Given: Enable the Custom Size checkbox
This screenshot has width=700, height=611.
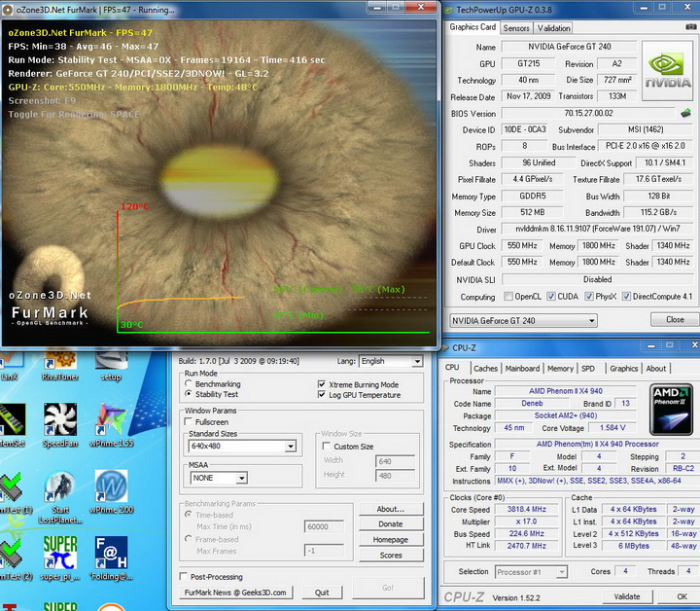Looking at the screenshot, I should point(327,446).
